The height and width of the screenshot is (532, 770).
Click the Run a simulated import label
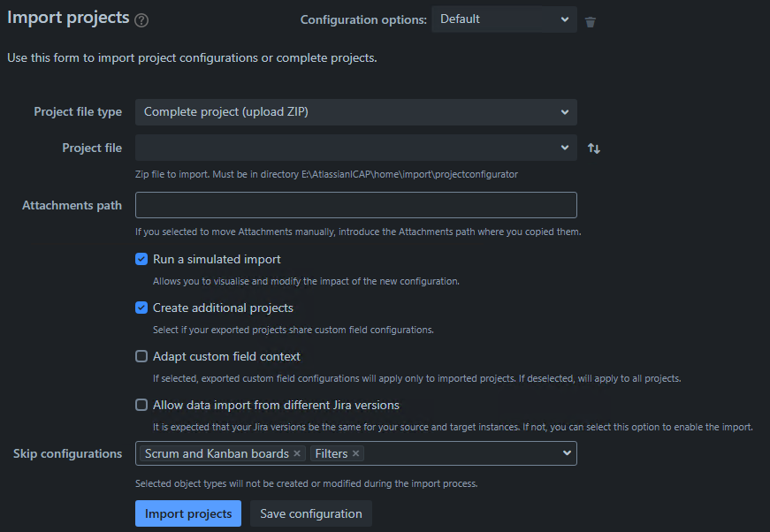217,260
